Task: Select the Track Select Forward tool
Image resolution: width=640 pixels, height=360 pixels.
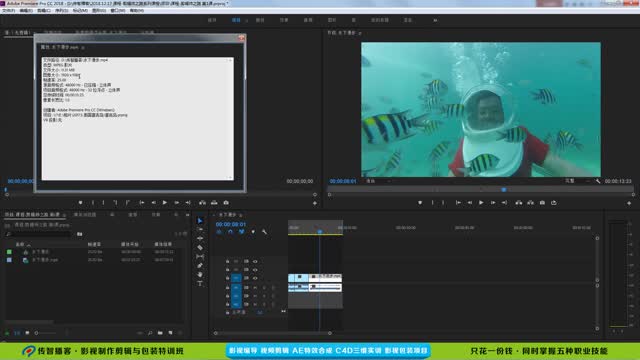Action: tap(200, 229)
